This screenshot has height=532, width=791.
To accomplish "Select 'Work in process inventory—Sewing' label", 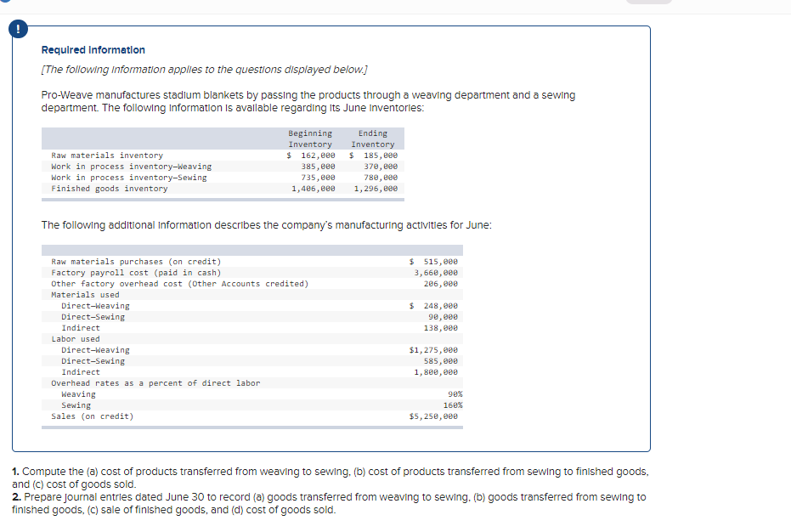I will [x=128, y=178].
